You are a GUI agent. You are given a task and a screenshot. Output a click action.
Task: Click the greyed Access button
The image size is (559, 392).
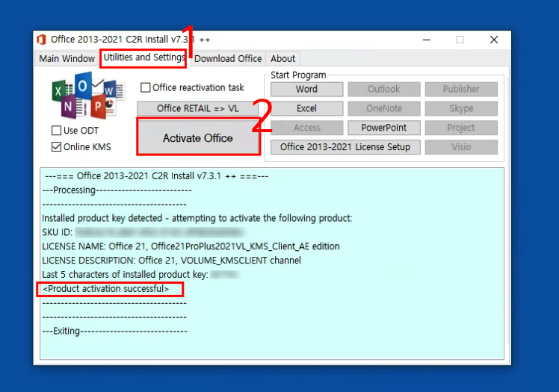tap(306, 128)
